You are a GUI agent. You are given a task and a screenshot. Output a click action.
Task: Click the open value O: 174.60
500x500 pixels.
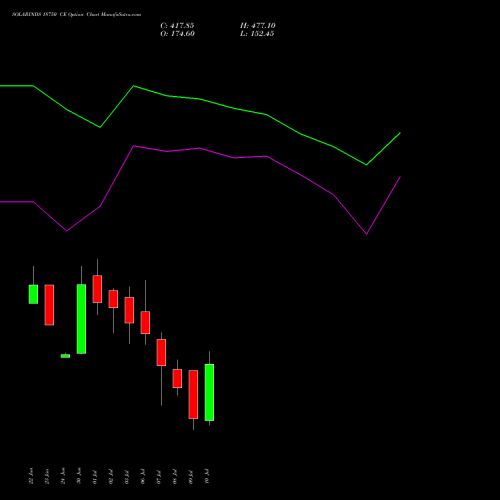(x=177, y=34)
